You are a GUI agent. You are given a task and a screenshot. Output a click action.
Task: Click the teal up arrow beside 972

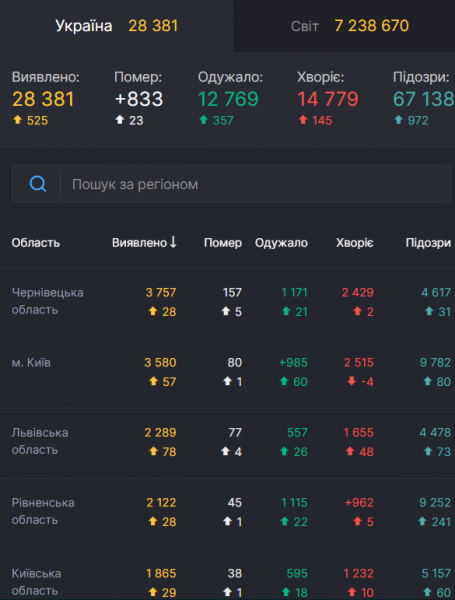(398, 120)
